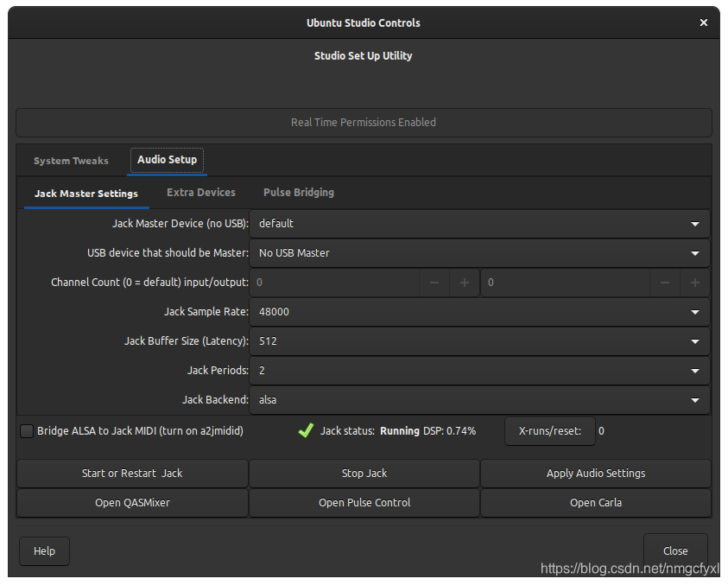Screen dimensions: 728x585
Task: Select a Jack Backend from dropdown
Action: pos(479,400)
